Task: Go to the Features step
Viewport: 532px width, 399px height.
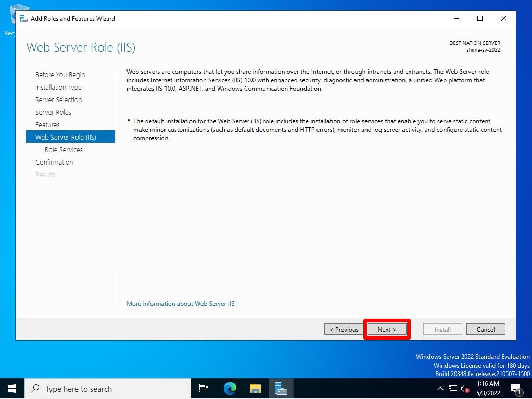Action: pos(47,124)
